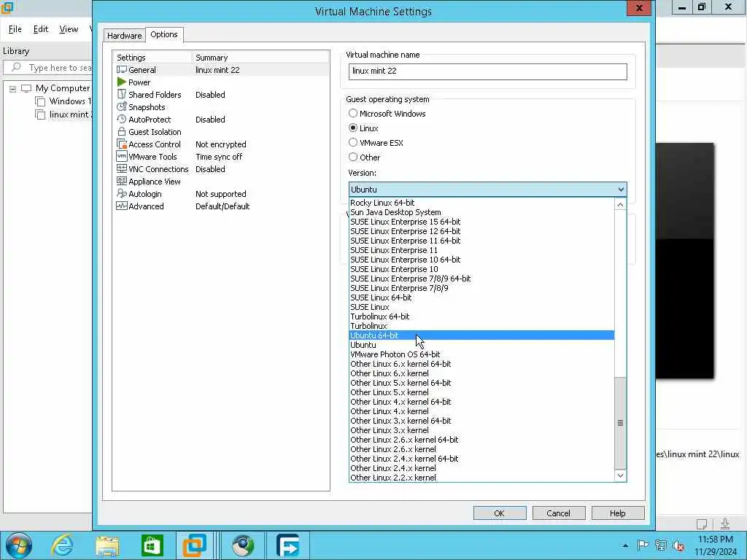The height and width of the screenshot is (560, 747).
Task: Select Other Linux 2.2.x kernel
Action: coord(481,478)
